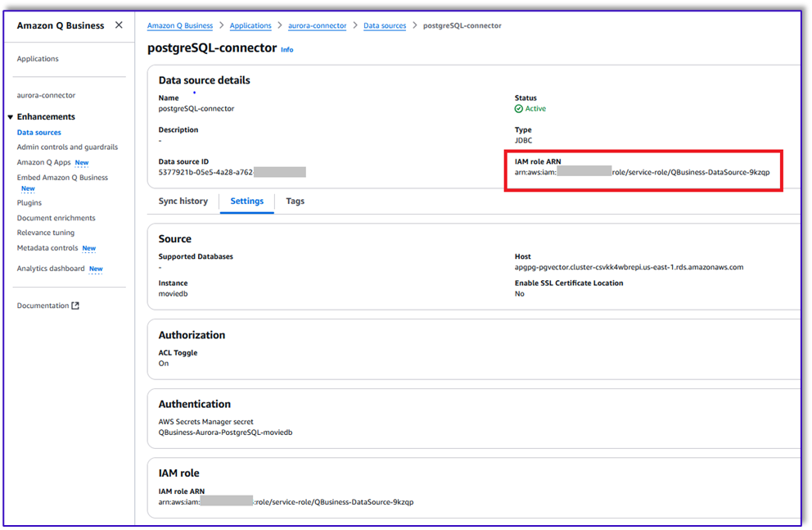Open Plugins in the sidebar
812x530 pixels.
click(x=29, y=203)
